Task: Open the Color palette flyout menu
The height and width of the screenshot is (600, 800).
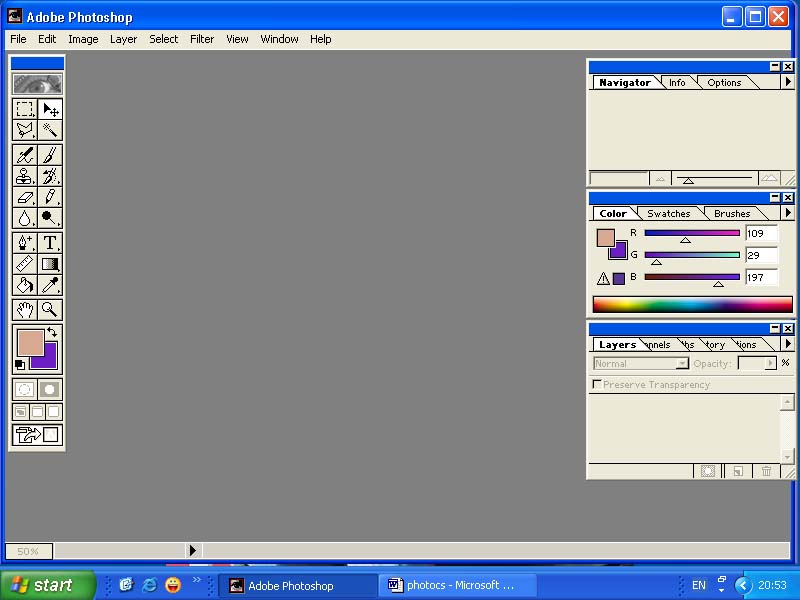Action: [x=788, y=213]
